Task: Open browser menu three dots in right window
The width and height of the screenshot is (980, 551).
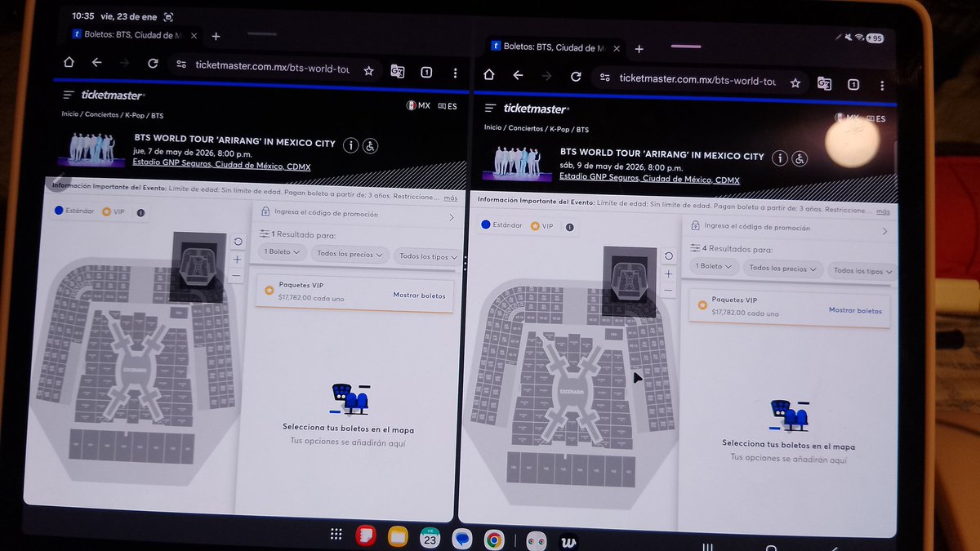Action: [883, 85]
